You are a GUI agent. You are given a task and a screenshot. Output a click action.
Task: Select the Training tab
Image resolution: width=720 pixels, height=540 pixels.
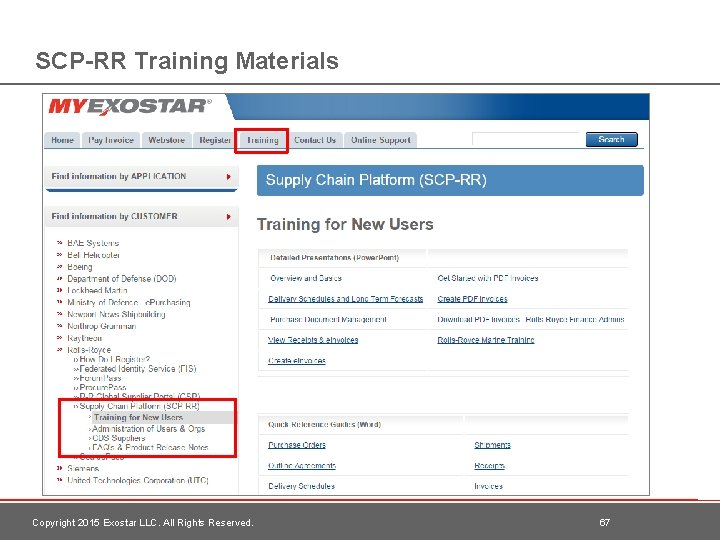pyautogui.click(x=263, y=140)
